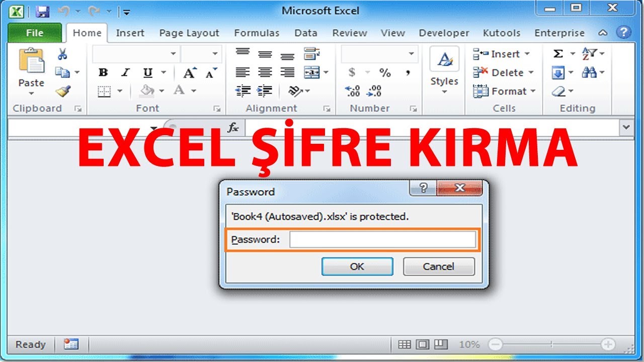644x362 pixels.
Task: Switch to the Kutools tab
Action: 502,33
